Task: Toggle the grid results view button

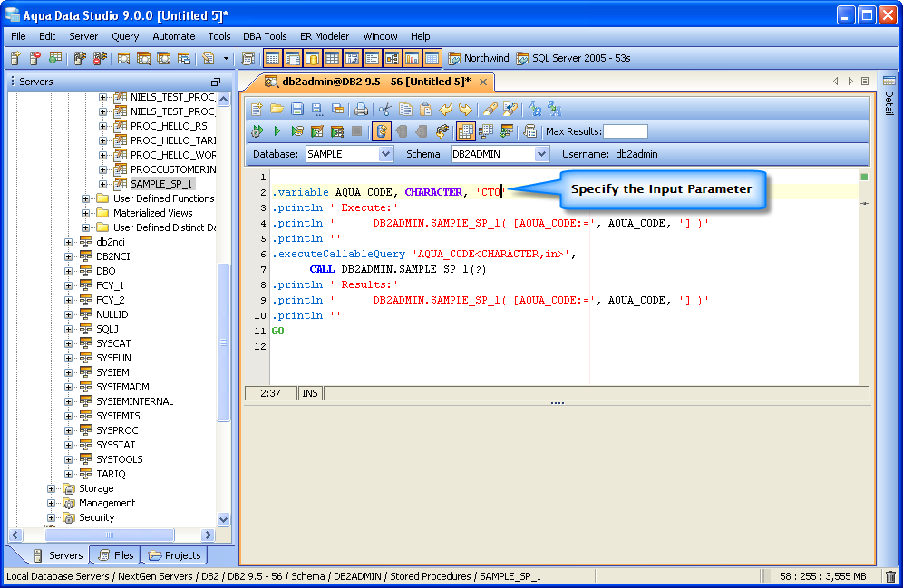Action: pyautogui.click(x=465, y=131)
